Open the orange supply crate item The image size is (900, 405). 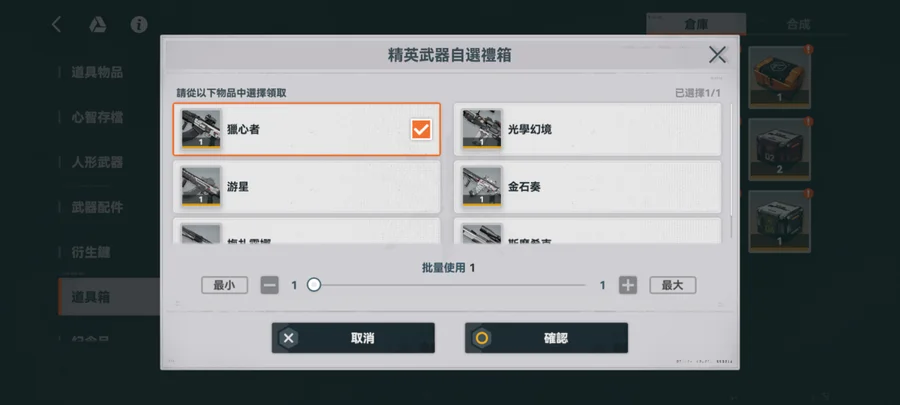[779, 77]
